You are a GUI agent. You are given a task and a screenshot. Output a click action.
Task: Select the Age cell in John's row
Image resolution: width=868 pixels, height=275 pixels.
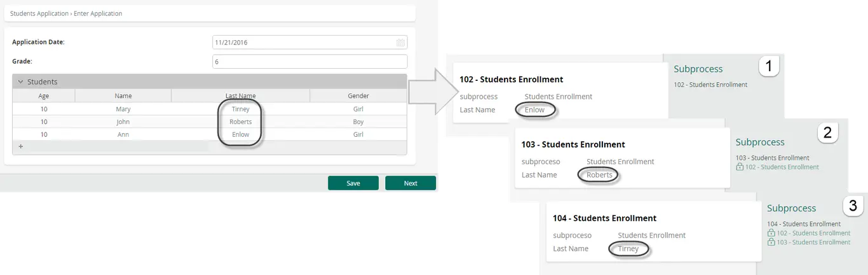click(x=44, y=122)
